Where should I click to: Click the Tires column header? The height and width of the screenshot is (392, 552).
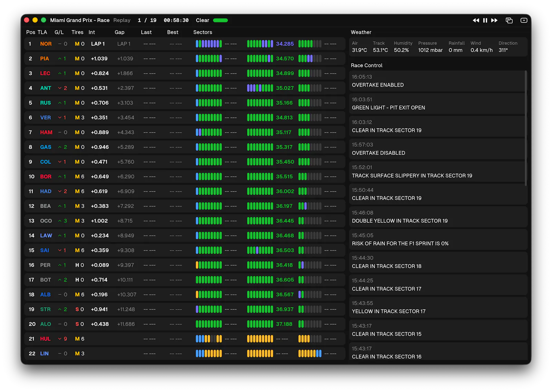click(77, 32)
